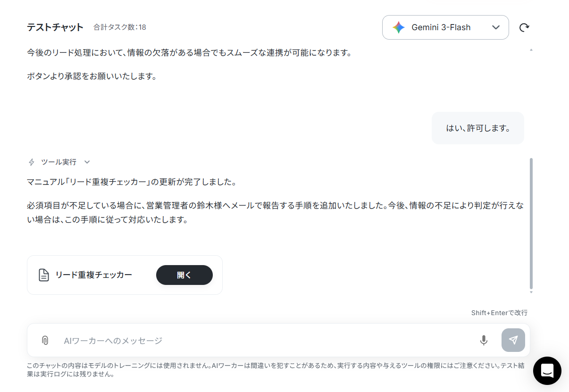Open the support chat widget bubble
Viewport: 569px width, 392px height.
(x=547, y=371)
